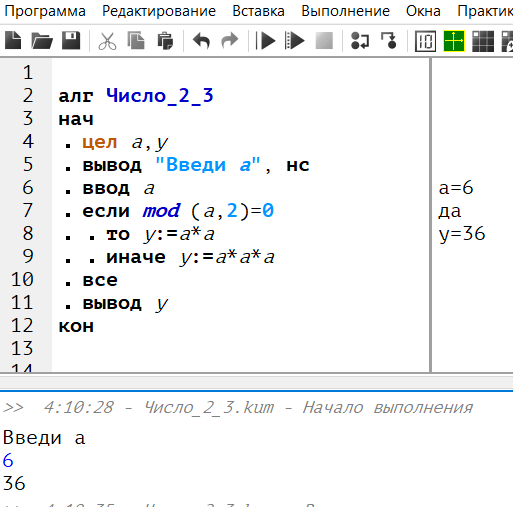The width and height of the screenshot is (513, 507).
Task: Toggle the green crosshair tool button
Action: click(454, 41)
